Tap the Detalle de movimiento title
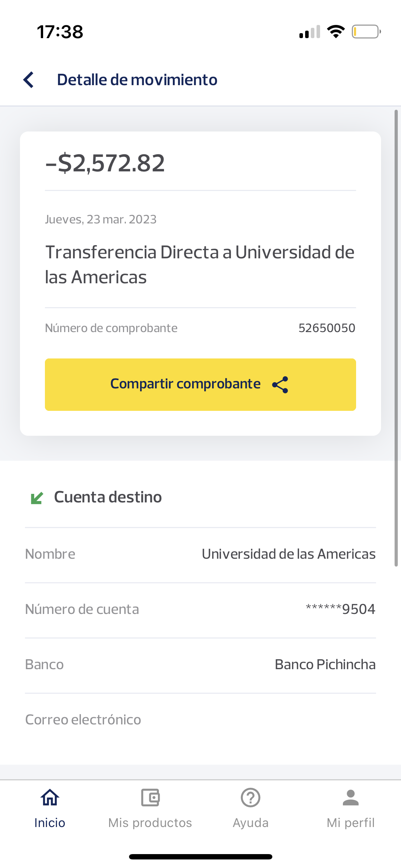 (137, 80)
